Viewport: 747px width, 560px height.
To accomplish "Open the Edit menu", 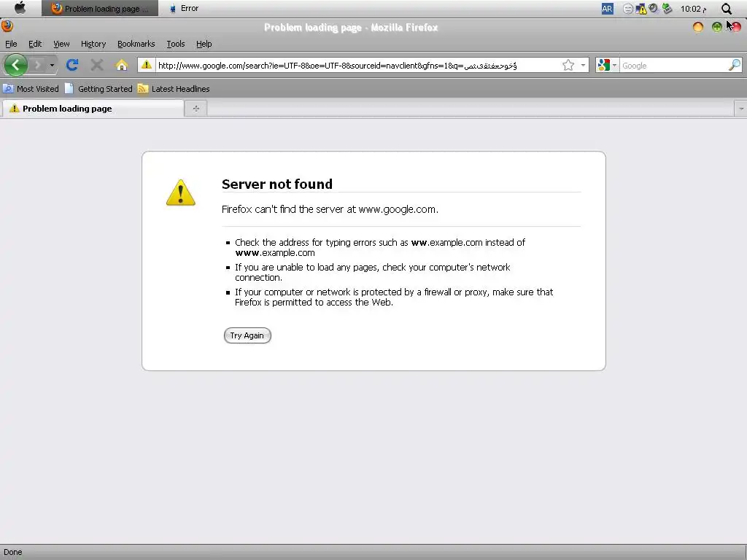I will (35, 44).
